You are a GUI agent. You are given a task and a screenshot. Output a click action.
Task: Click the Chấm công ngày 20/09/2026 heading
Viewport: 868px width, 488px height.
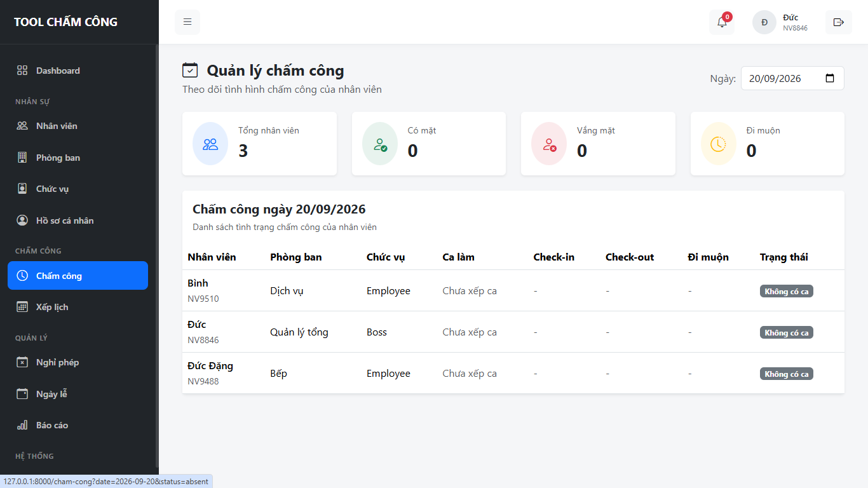click(279, 209)
